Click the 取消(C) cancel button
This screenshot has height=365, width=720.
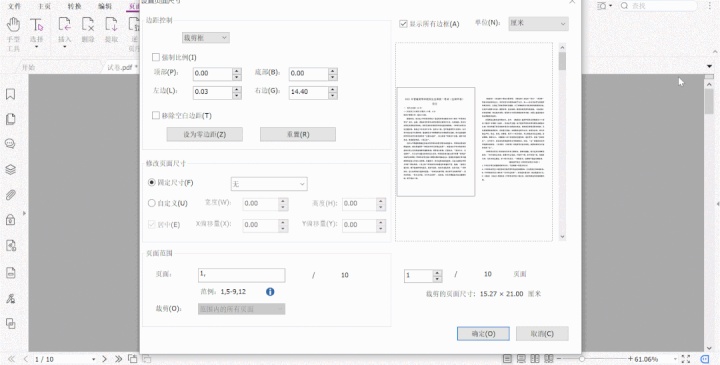coord(542,334)
